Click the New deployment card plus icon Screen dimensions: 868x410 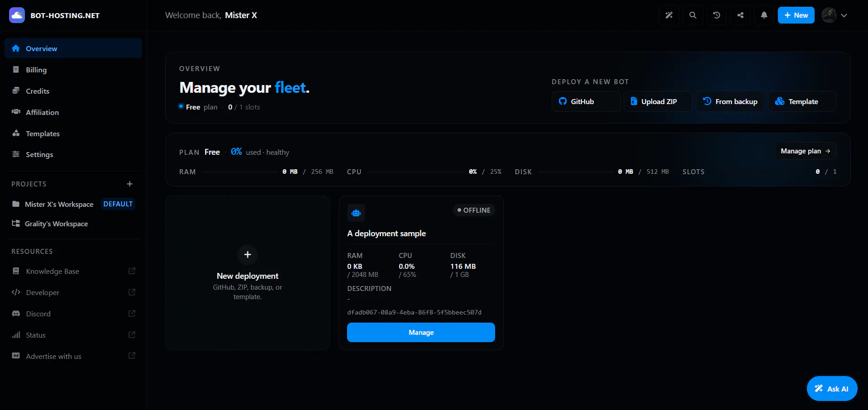coord(248,255)
